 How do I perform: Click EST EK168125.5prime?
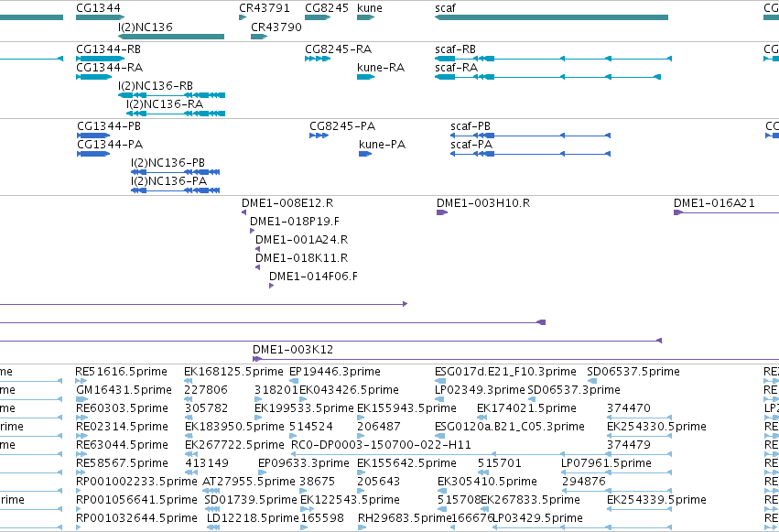pos(233,372)
